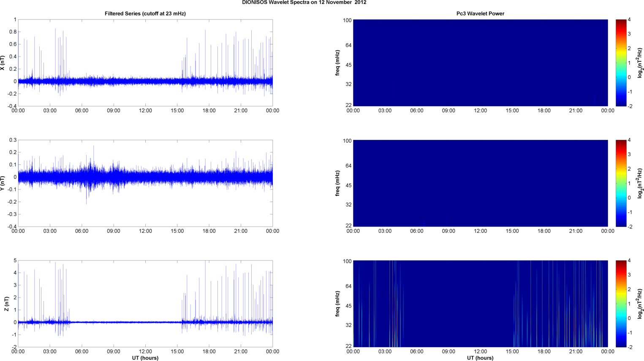Click 'freq (mHz)' label of the bottom spectrogram
The height and width of the screenshot is (361, 644).
pos(337,304)
